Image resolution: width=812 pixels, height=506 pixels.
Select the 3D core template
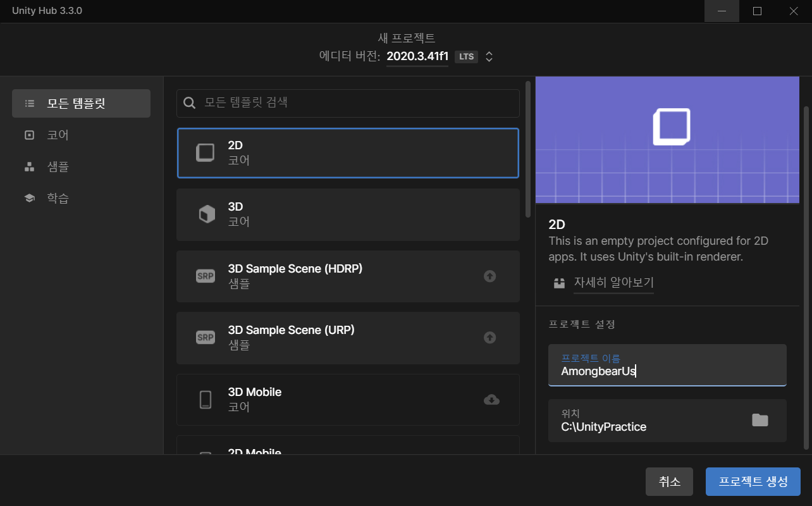pyautogui.click(x=348, y=214)
